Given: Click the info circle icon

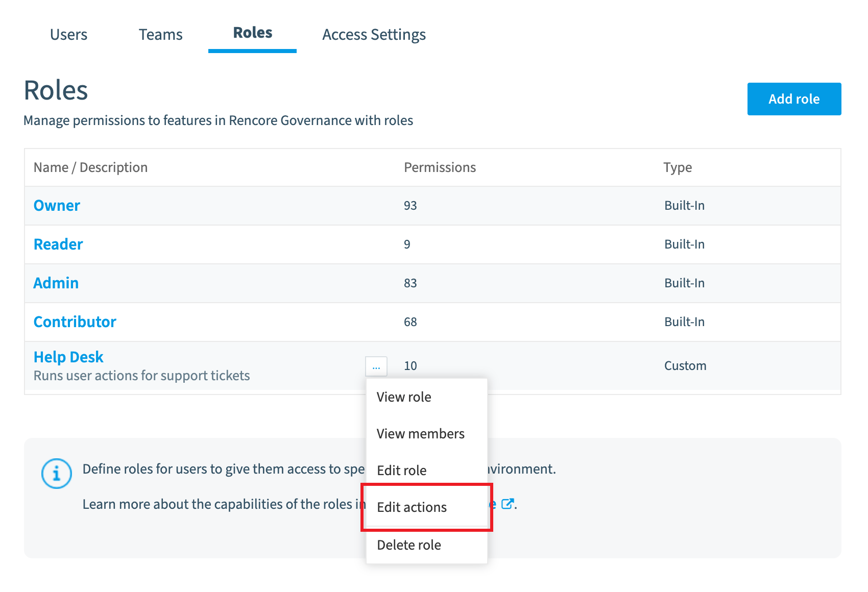Looking at the screenshot, I should pyautogui.click(x=57, y=474).
